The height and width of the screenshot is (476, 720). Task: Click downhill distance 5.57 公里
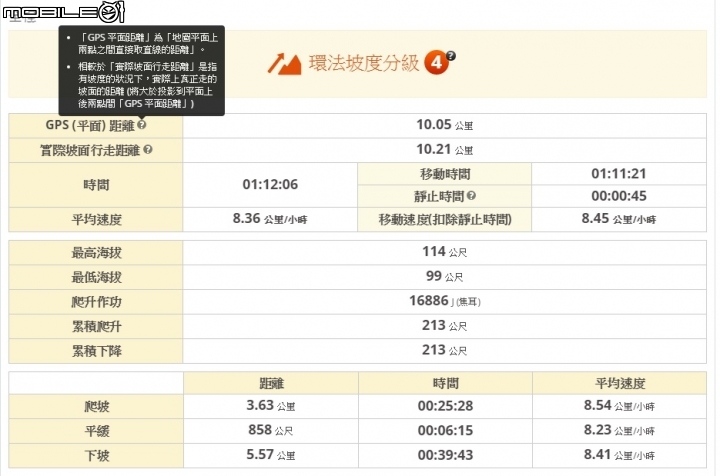coord(271,455)
